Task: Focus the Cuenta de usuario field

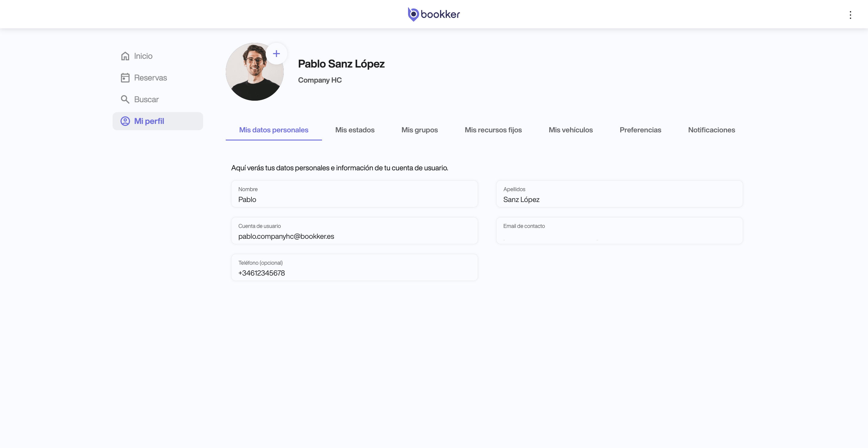Action: 354,236
